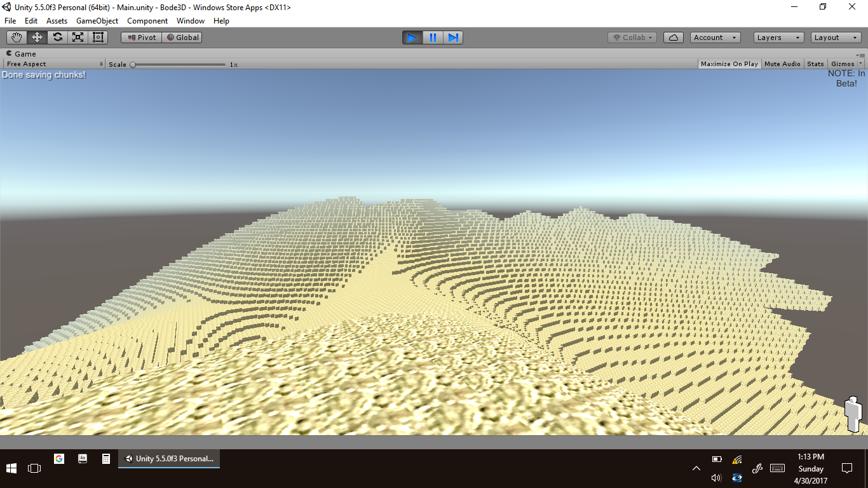
Task: Pause the running game
Action: pos(433,37)
